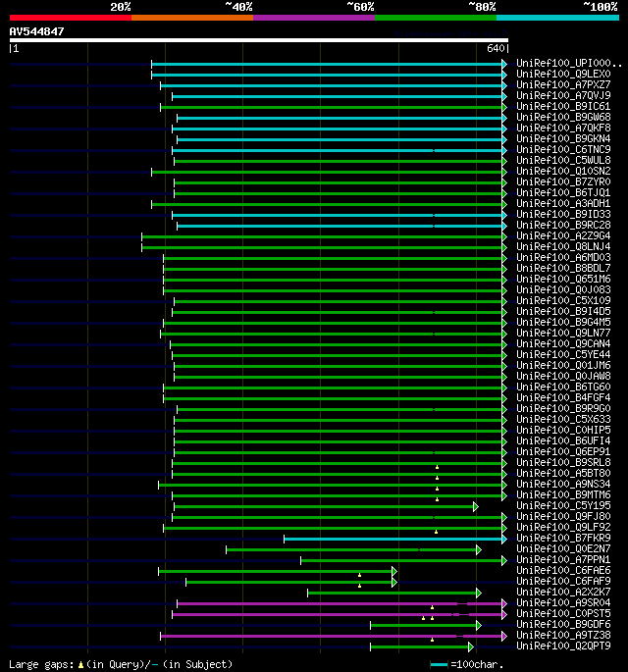Open UniRef100_Q651M6 entry
This screenshot has width=628, height=672.
click(x=563, y=279)
